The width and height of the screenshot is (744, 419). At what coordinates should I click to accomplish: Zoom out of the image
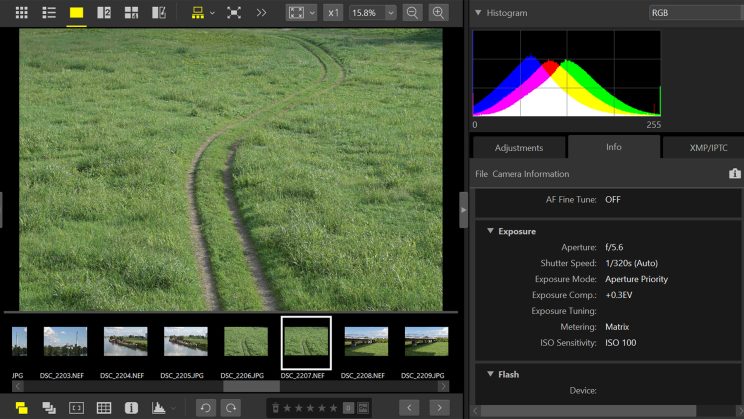[x=412, y=13]
